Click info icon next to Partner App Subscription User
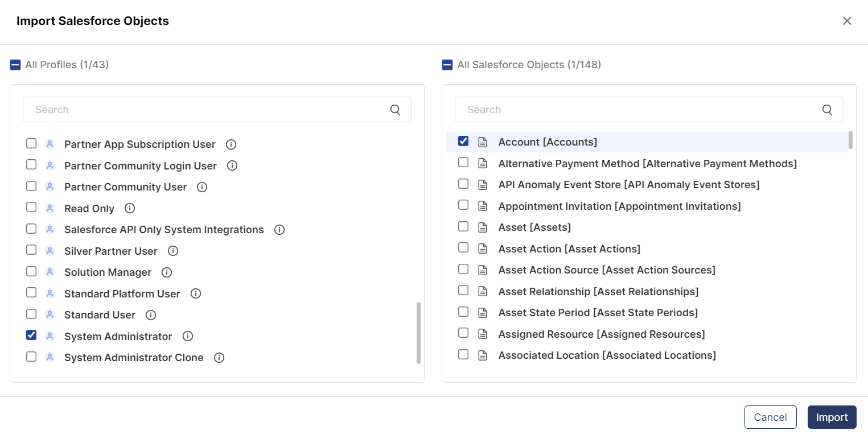This screenshot has width=868, height=439. [x=231, y=144]
